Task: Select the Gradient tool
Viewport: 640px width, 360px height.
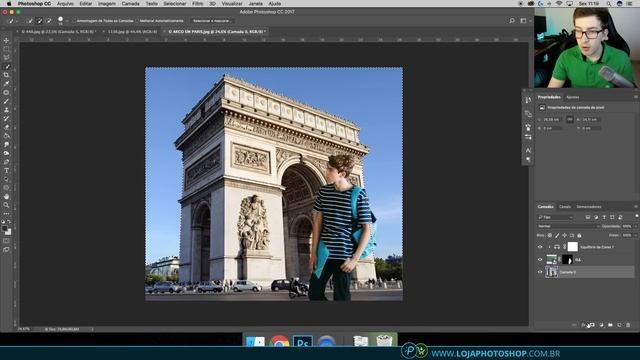Action: [x=6, y=136]
